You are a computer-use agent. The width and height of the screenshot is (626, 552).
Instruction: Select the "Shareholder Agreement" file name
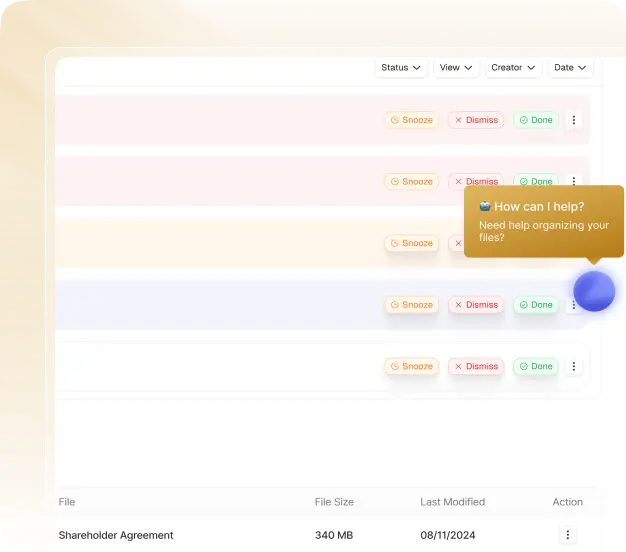(x=116, y=535)
